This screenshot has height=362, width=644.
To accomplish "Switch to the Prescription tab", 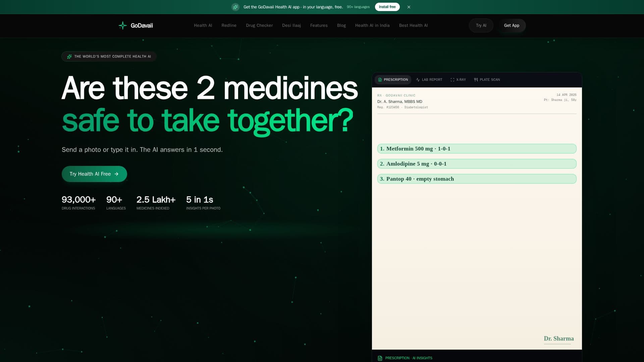I will coord(393,80).
